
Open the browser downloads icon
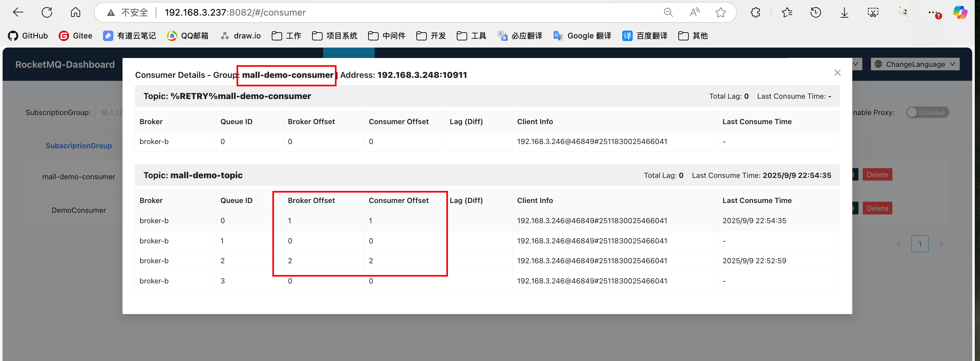point(844,13)
